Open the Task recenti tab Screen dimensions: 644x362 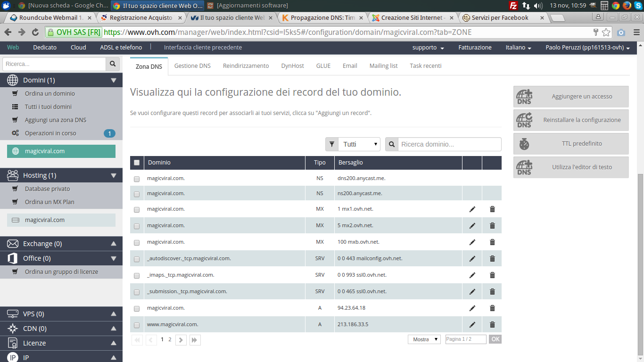click(426, 66)
